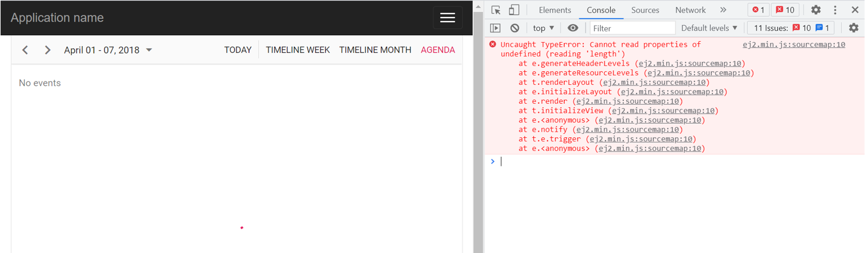Show the console sidebar
This screenshot has height=253, width=868.
(x=495, y=28)
